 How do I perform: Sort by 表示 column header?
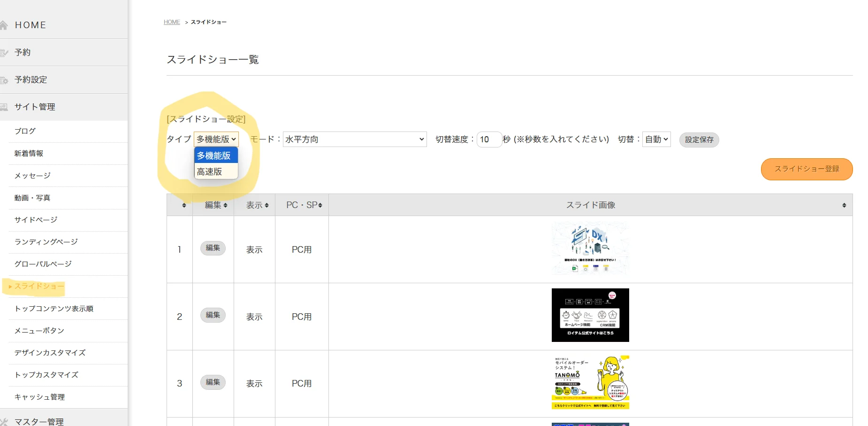[255, 205]
